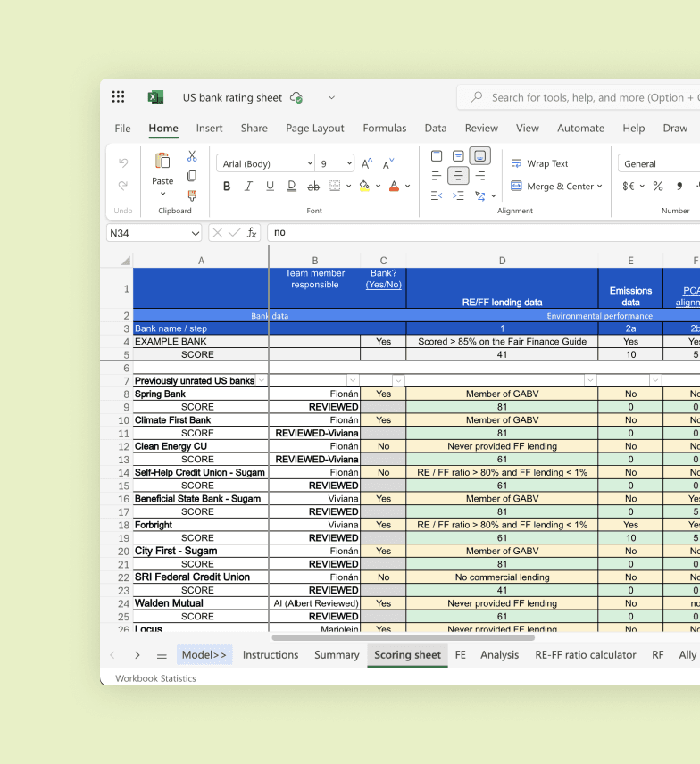The width and height of the screenshot is (700, 764).
Task: Click the Redo arrow icon
Action: coord(123,185)
